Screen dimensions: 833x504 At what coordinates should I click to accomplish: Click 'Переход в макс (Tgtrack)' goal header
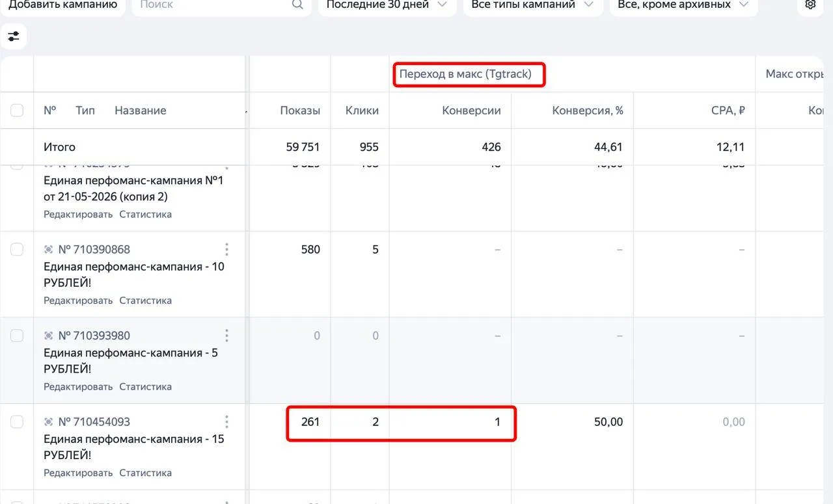[x=465, y=74]
